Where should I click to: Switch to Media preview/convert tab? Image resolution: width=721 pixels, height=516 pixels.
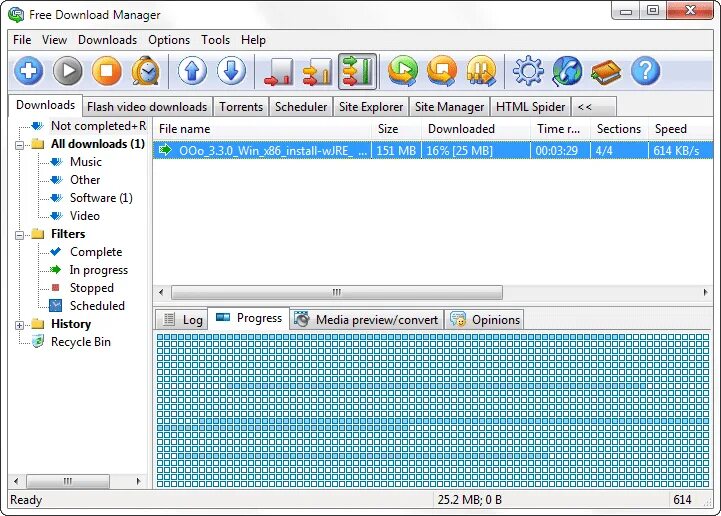coord(366,320)
